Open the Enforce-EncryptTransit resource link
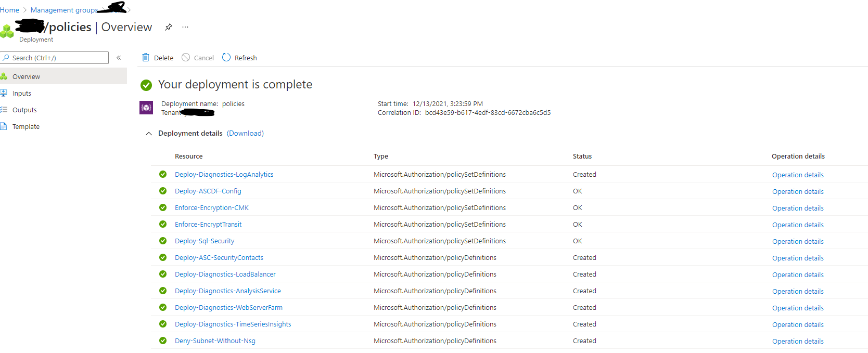This screenshot has height=353, width=868. 208,224
